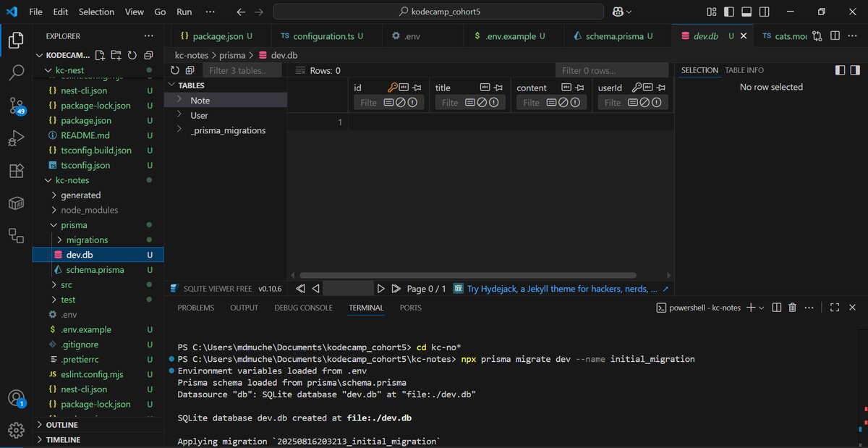868x448 pixels.
Task: Toggle primary side bar visibility
Action: [729, 12]
